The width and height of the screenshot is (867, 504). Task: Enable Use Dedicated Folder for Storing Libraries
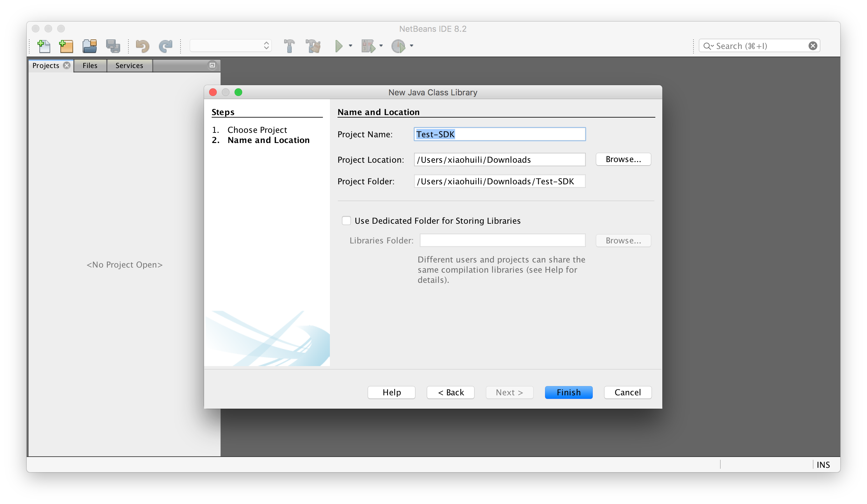pos(346,221)
